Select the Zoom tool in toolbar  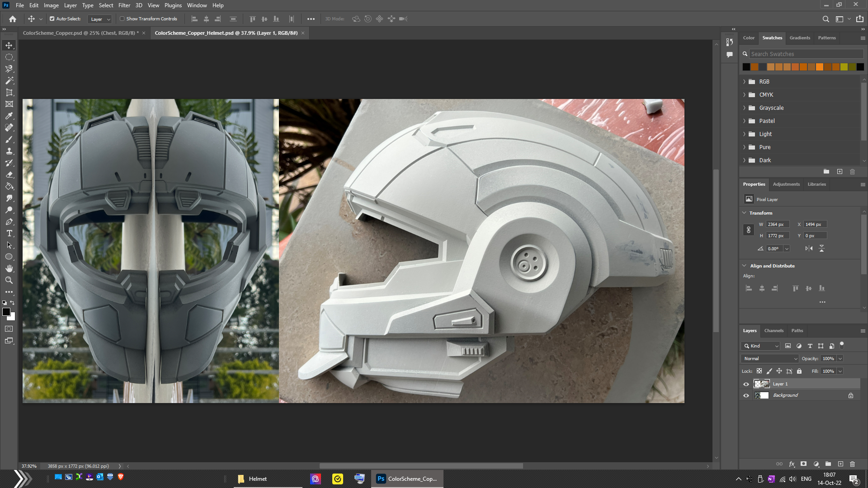9,280
